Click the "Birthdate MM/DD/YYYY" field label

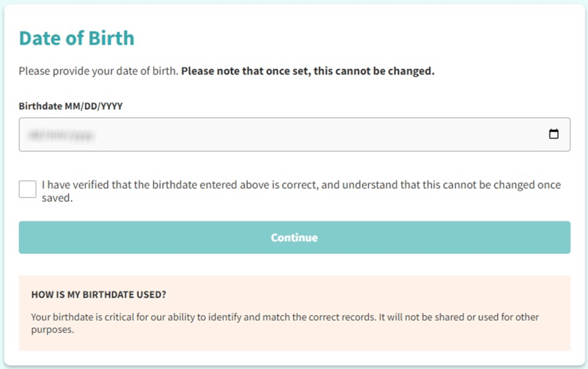(x=71, y=106)
